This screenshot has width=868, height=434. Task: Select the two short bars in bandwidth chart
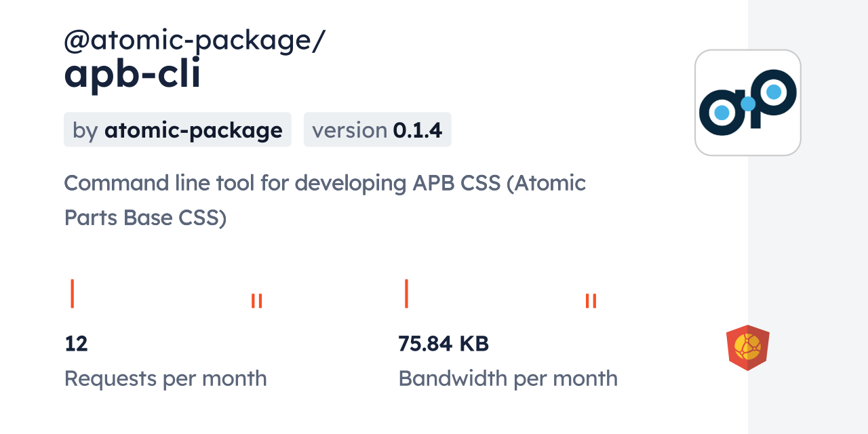pos(591,300)
